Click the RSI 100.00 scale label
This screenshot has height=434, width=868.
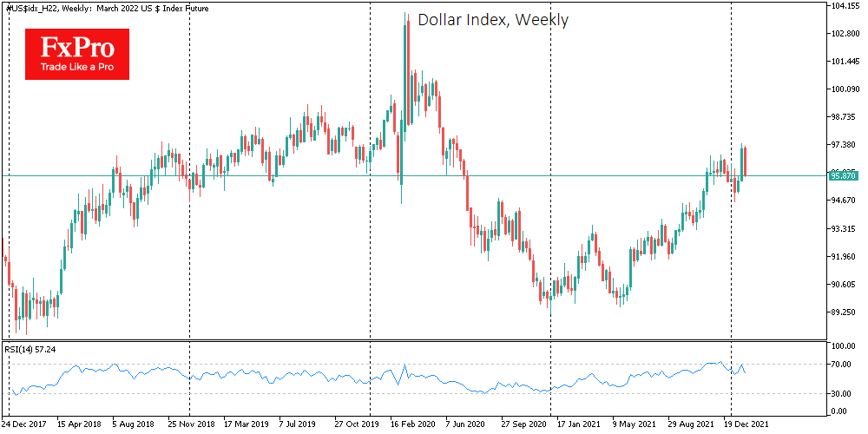tap(844, 346)
